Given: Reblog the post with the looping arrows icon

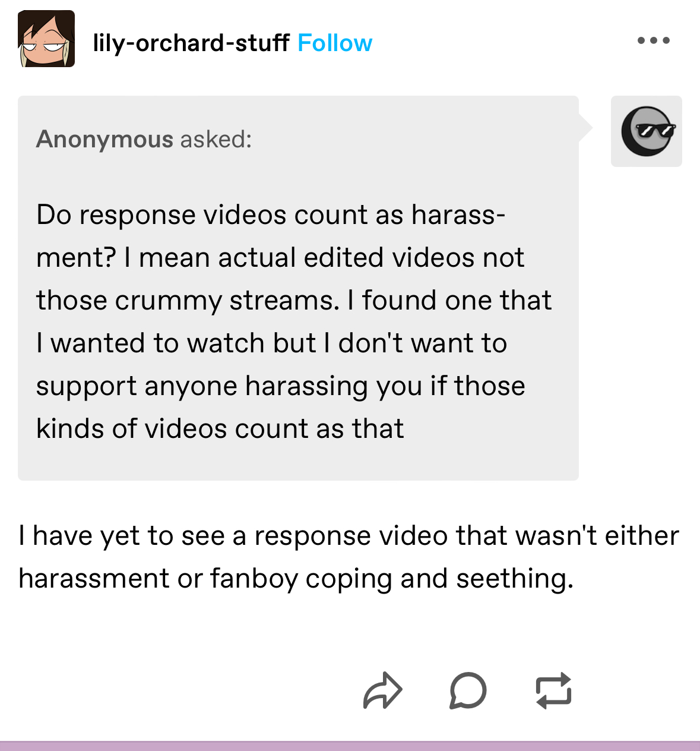Looking at the screenshot, I should click(553, 690).
